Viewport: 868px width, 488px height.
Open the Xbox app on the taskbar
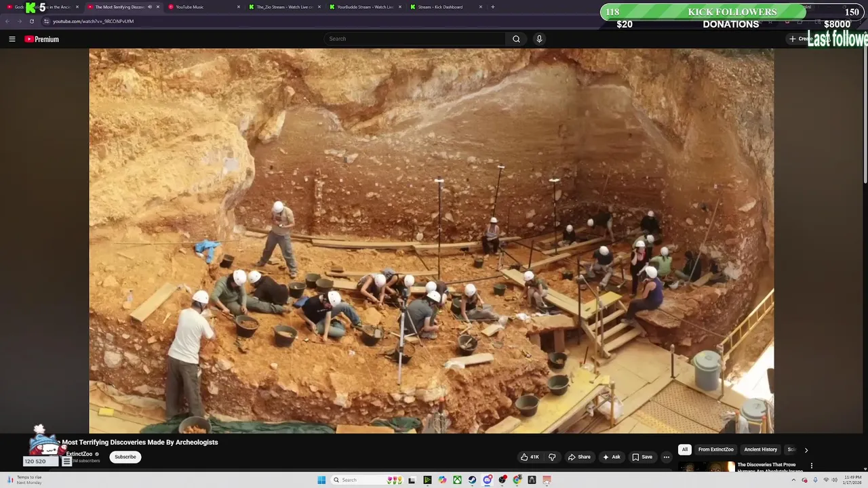pyautogui.click(x=458, y=480)
